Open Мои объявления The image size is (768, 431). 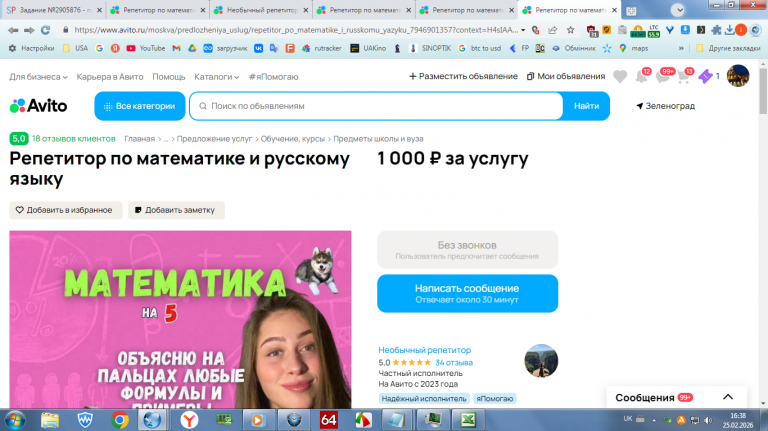[x=566, y=76]
